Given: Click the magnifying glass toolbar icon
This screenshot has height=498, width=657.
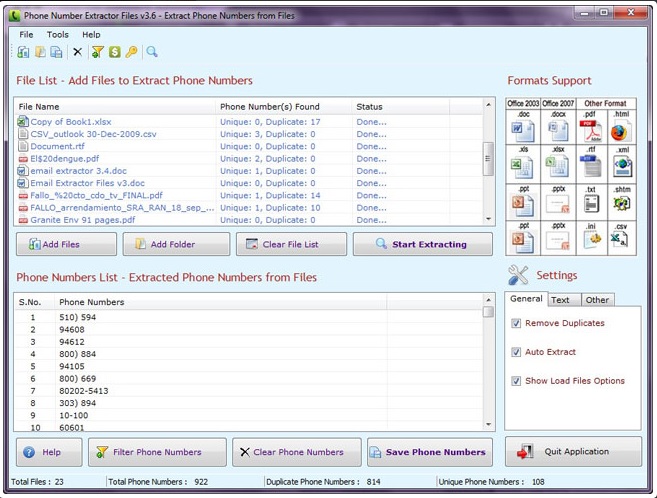Looking at the screenshot, I should click(x=152, y=52).
